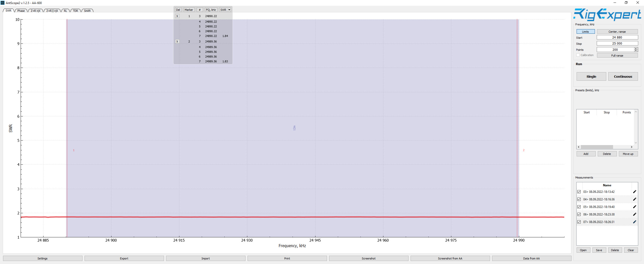
Task: Click the Del column header
Action: pyautogui.click(x=178, y=10)
